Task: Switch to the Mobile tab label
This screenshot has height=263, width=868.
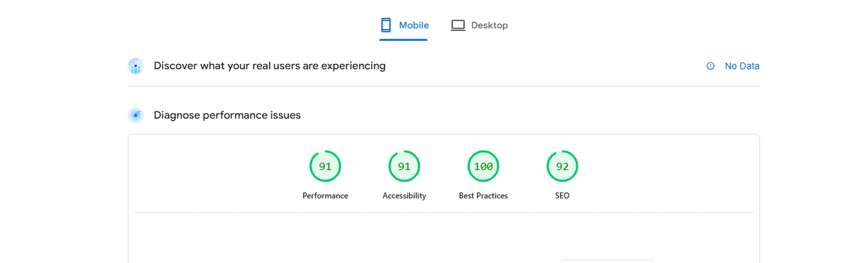Action: point(414,25)
